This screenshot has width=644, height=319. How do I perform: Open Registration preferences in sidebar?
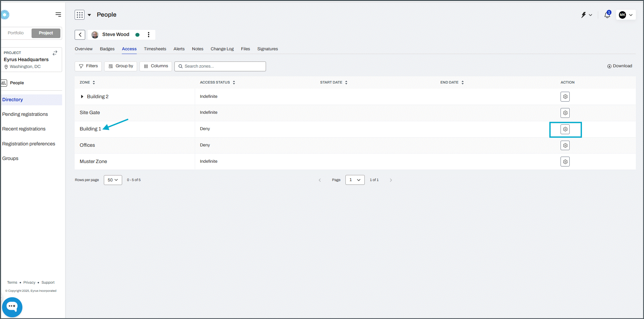click(29, 144)
